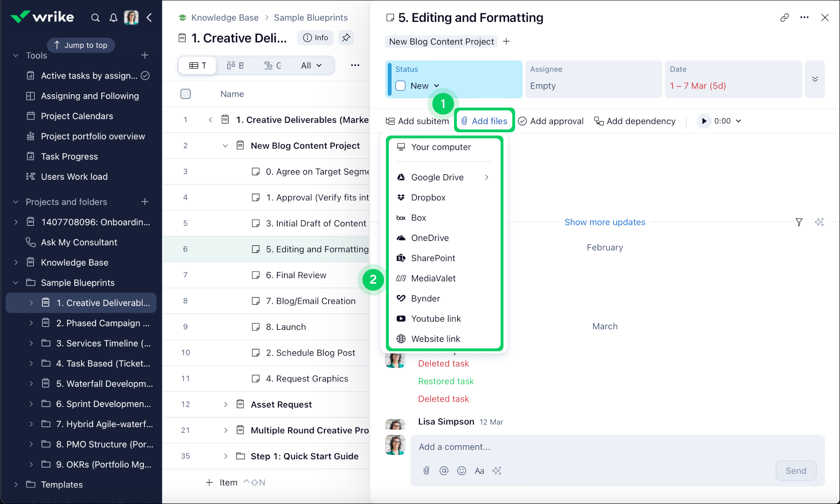Screen dimensions: 840x504
Task: Copy task permalink via link icon
Action: tap(785, 18)
